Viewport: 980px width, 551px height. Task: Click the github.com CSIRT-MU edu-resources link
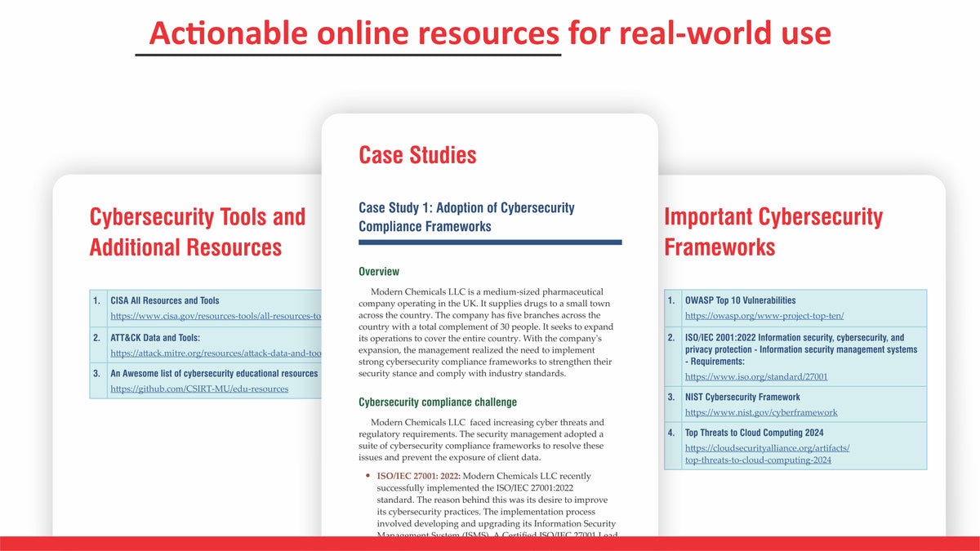coord(199,389)
